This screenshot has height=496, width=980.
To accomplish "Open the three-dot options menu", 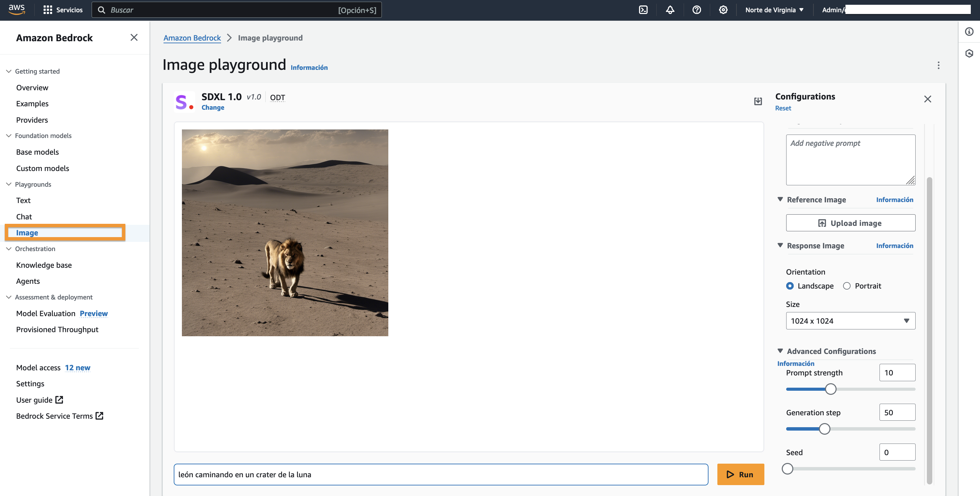I will [x=938, y=65].
